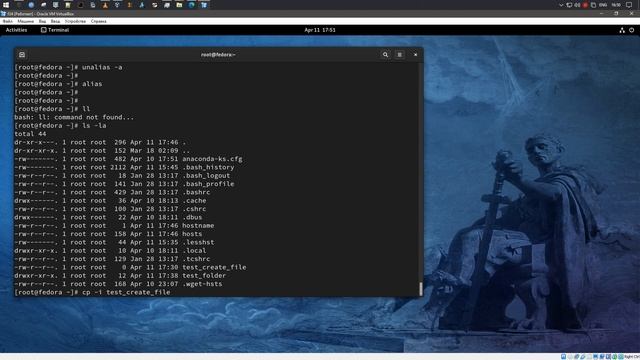Click the Windows volume tray icon
Viewport: 640px width, 360px height.
coord(577,5)
